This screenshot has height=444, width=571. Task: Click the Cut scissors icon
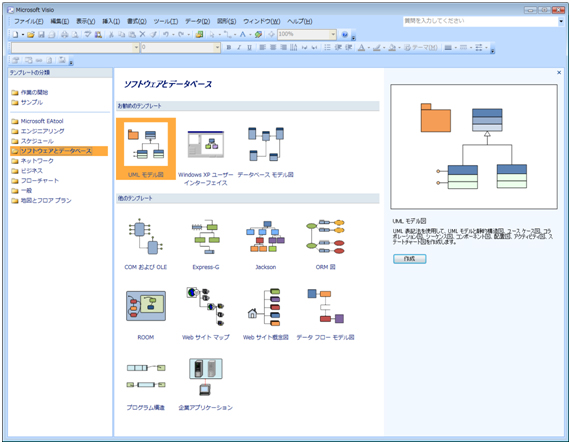(111, 35)
